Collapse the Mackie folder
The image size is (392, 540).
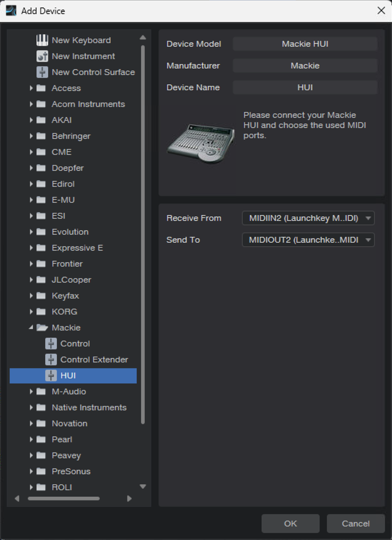point(31,328)
